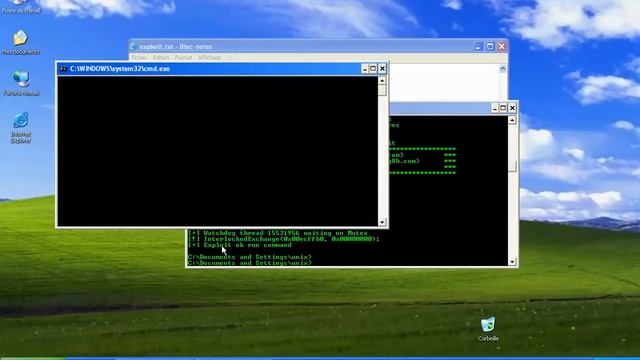Launch Internet Explorer from the desktop
640x360 pixels.
click(21, 127)
